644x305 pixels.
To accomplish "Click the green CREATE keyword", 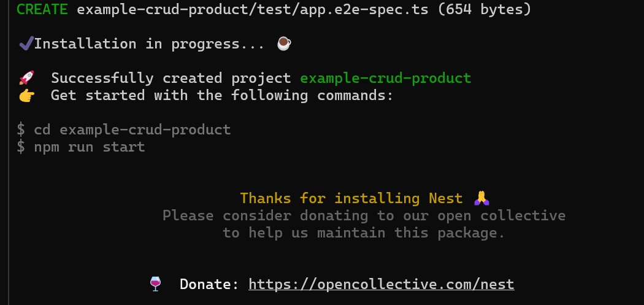I will click(x=42, y=9).
